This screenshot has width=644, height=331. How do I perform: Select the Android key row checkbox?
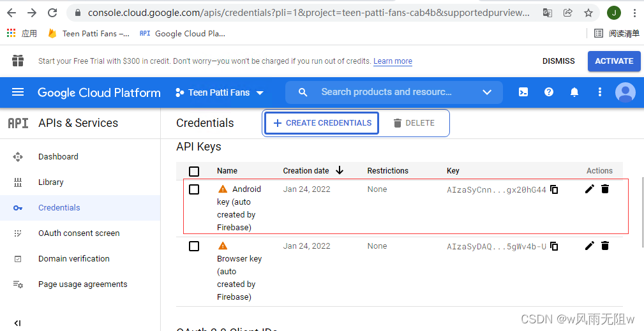click(194, 189)
